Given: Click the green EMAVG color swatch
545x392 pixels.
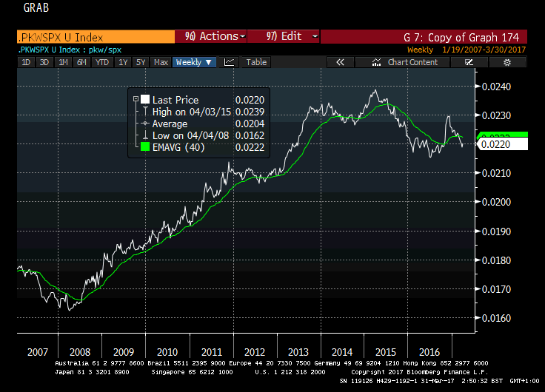Looking at the screenshot, I should point(145,148).
